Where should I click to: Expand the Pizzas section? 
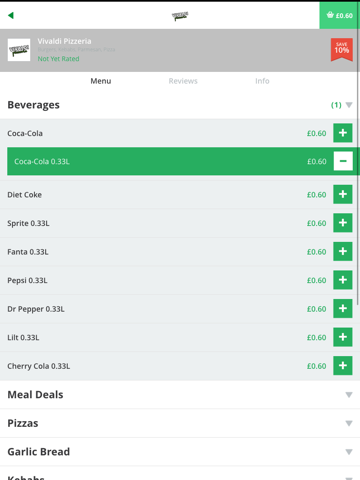180,423
